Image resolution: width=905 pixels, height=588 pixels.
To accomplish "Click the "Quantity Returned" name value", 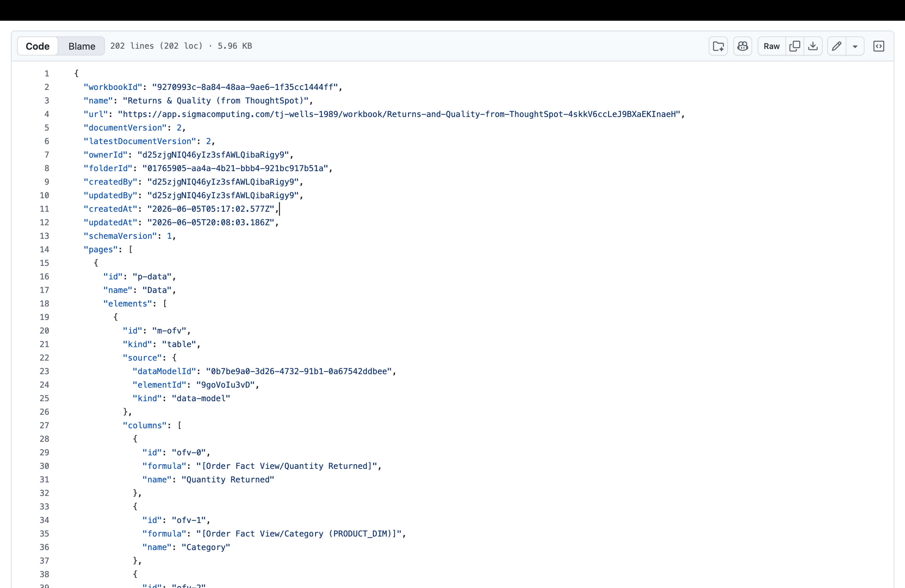I will point(228,479).
